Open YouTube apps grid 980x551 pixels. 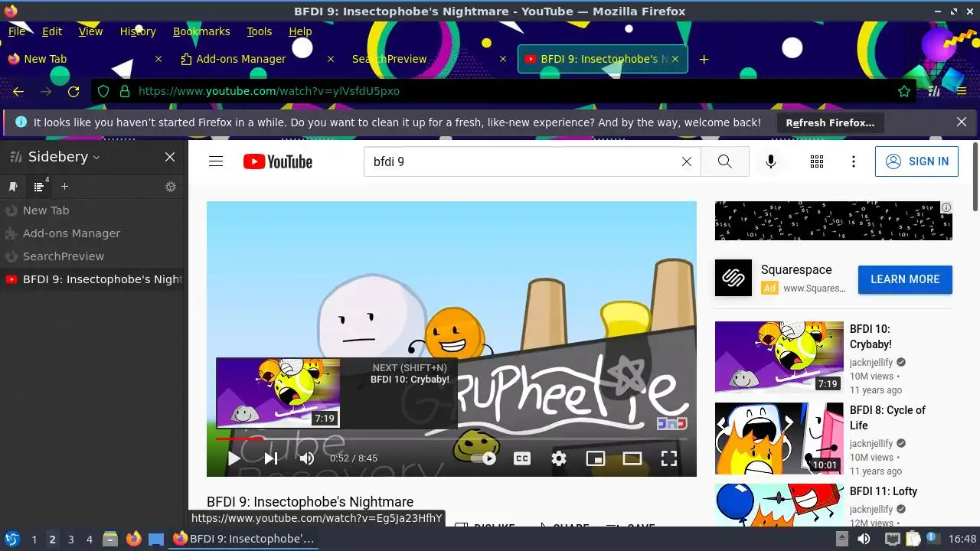click(x=817, y=161)
